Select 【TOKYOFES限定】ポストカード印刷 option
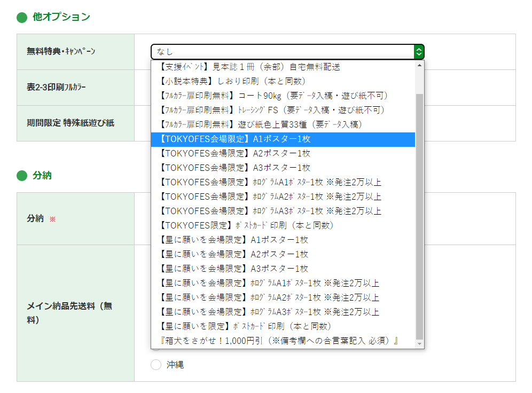The width and height of the screenshot is (532, 393). (283, 225)
